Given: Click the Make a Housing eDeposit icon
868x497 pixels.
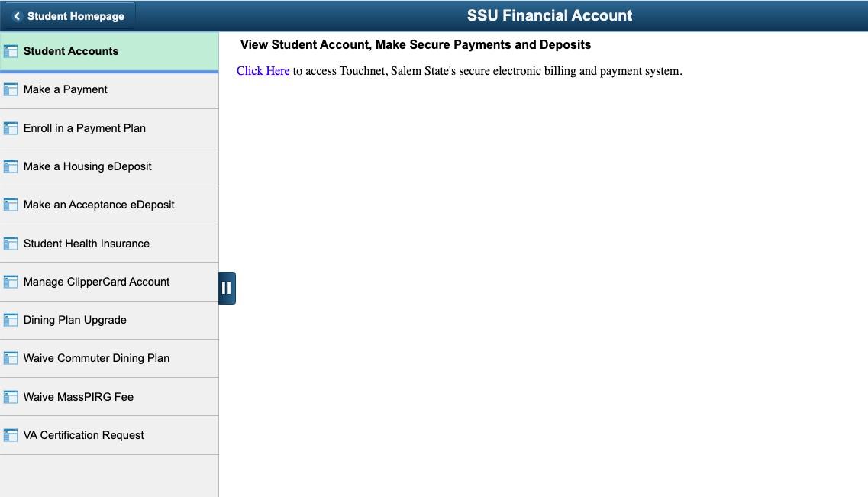Looking at the screenshot, I should click(x=11, y=166).
